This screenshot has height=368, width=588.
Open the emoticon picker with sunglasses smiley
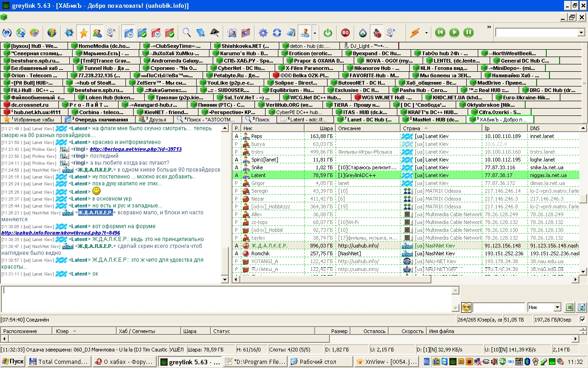pyautogui.click(x=466, y=307)
